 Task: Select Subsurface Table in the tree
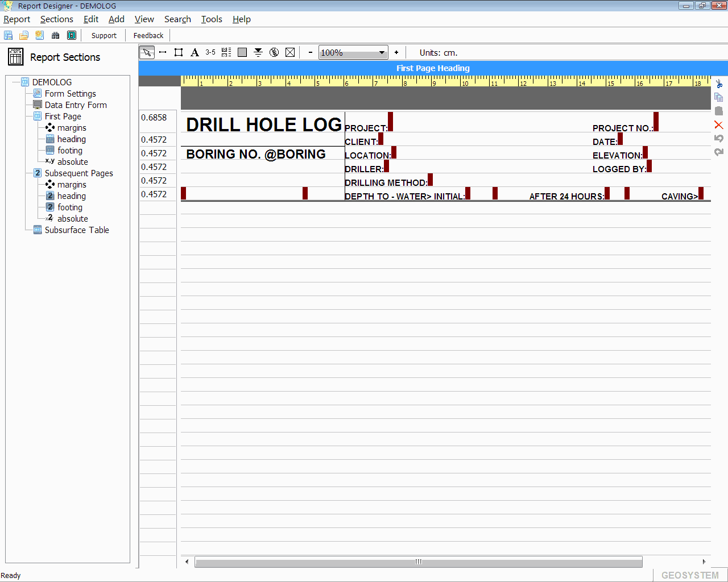(x=77, y=230)
